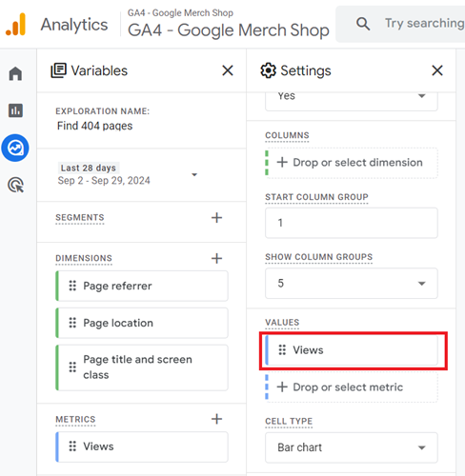Close the Settings panel
The image size is (465, 476).
(x=437, y=70)
